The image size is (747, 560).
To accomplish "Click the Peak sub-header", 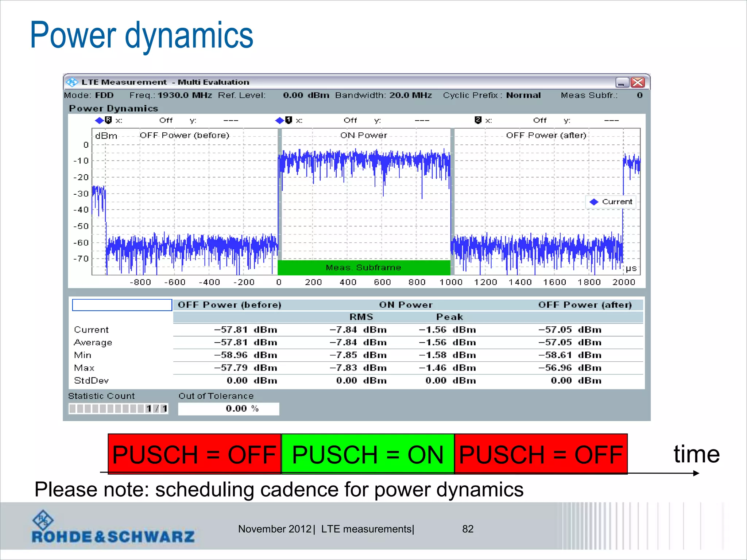I will [449, 317].
